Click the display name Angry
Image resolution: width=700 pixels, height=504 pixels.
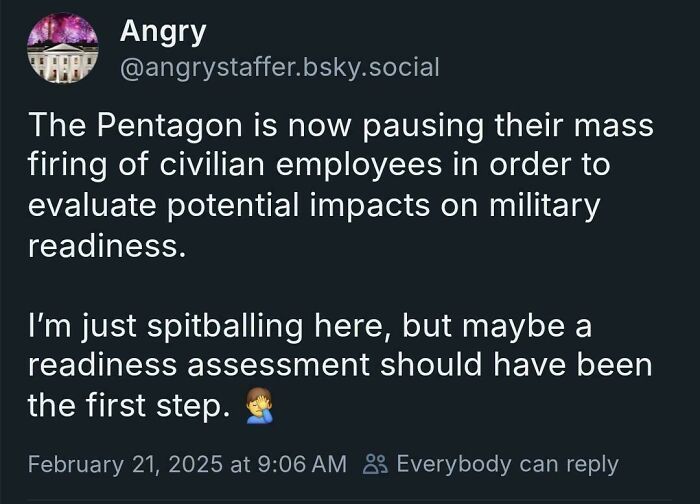pos(163,31)
